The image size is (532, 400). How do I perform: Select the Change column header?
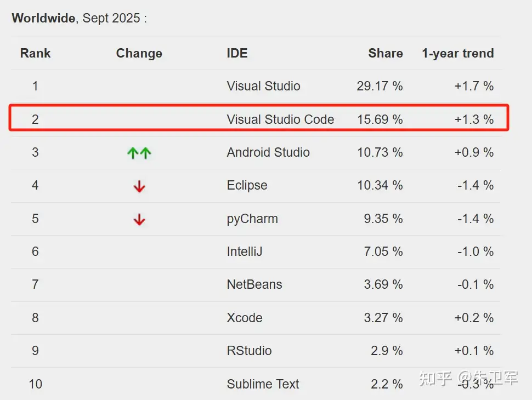(x=139, y=53)
